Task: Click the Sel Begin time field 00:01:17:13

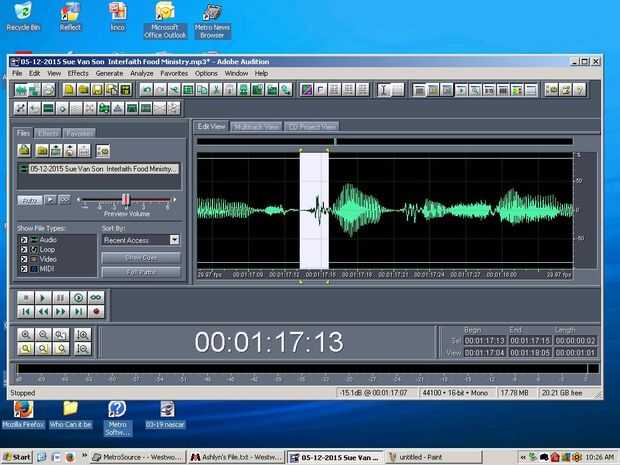Action: [484, 341]
